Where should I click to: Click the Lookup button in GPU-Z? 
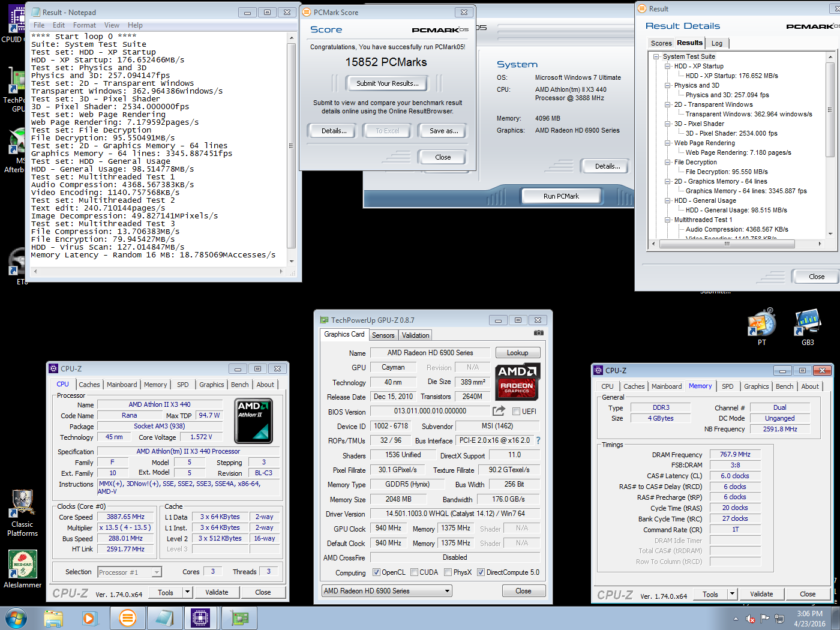(x=518, y=353)
